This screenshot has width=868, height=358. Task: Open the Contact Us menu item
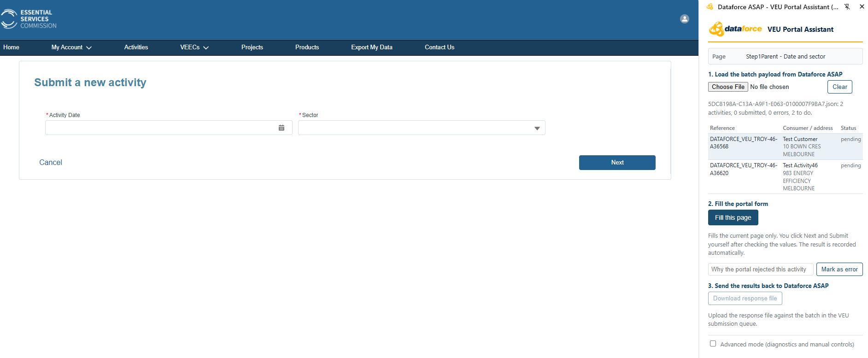440,47
